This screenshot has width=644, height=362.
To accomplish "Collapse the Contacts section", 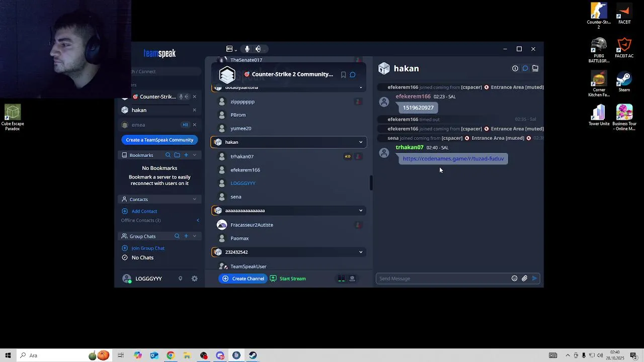I will click(x=195, y=199).
